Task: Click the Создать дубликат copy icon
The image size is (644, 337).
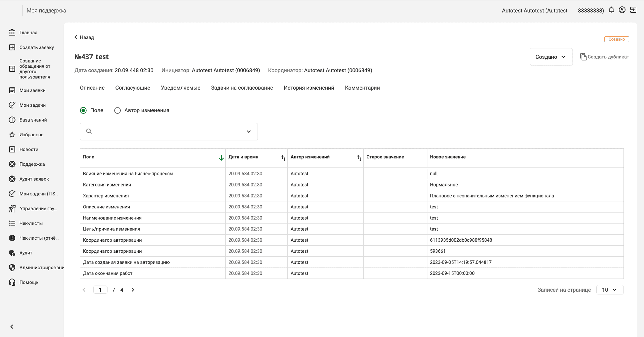Action: 583,57
